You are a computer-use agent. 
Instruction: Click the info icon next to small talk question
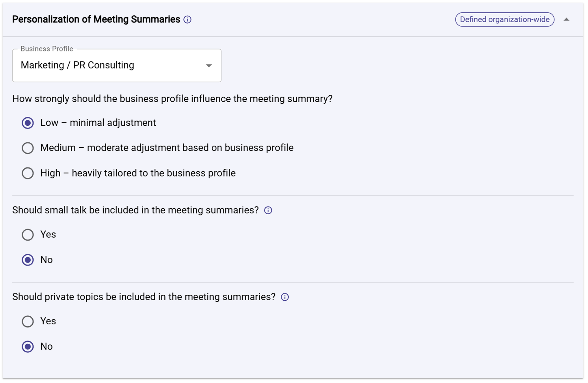pyautogui.click(x=268, y=210)
